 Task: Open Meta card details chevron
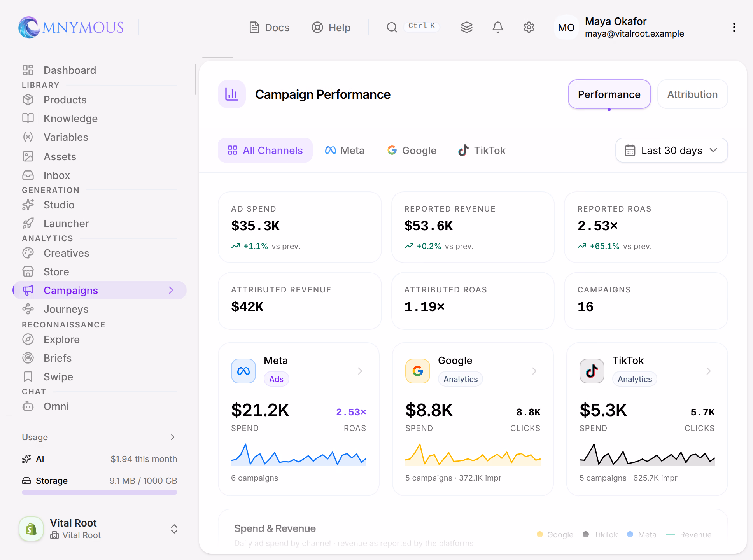[360, 371]
